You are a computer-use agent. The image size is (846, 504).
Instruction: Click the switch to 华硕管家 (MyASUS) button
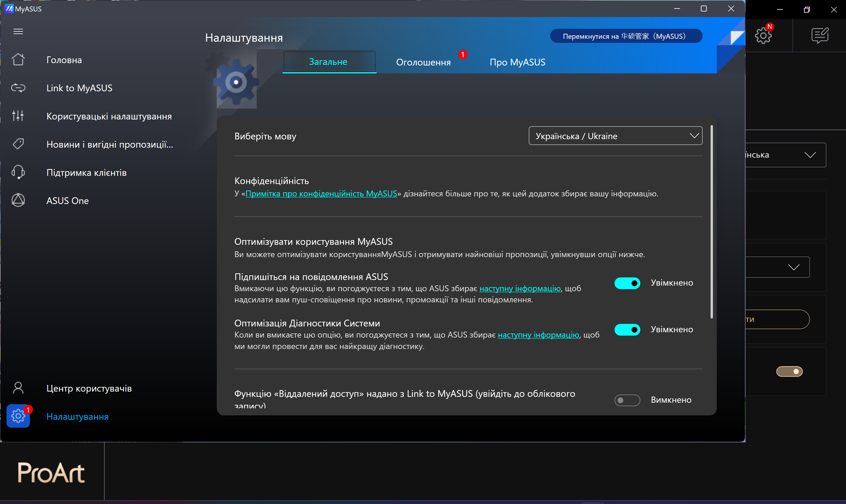[x=626, y=36]
